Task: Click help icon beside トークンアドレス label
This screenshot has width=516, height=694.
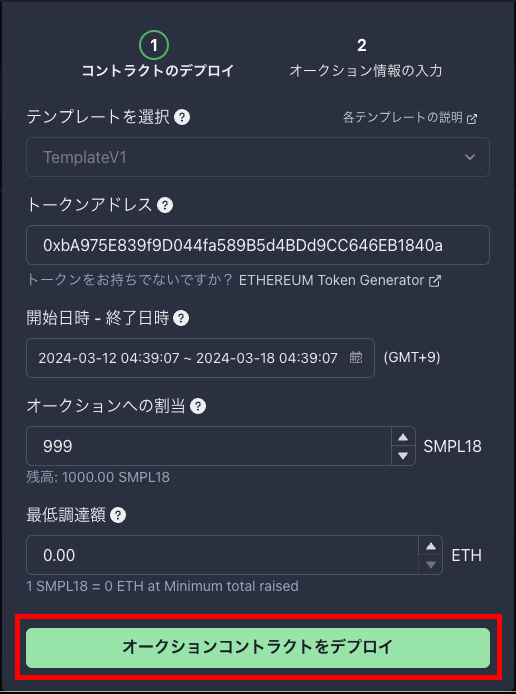Action: pos(165,205)
